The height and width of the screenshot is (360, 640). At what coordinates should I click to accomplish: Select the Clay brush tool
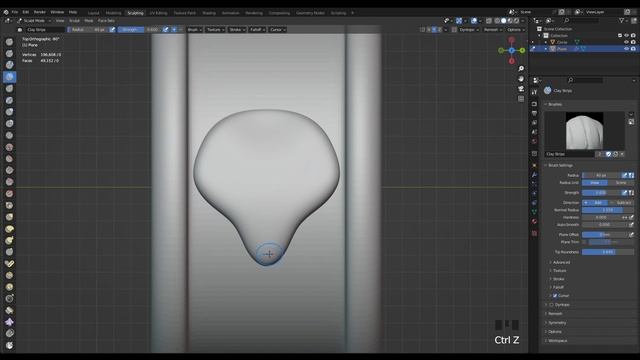click(9, 65)
